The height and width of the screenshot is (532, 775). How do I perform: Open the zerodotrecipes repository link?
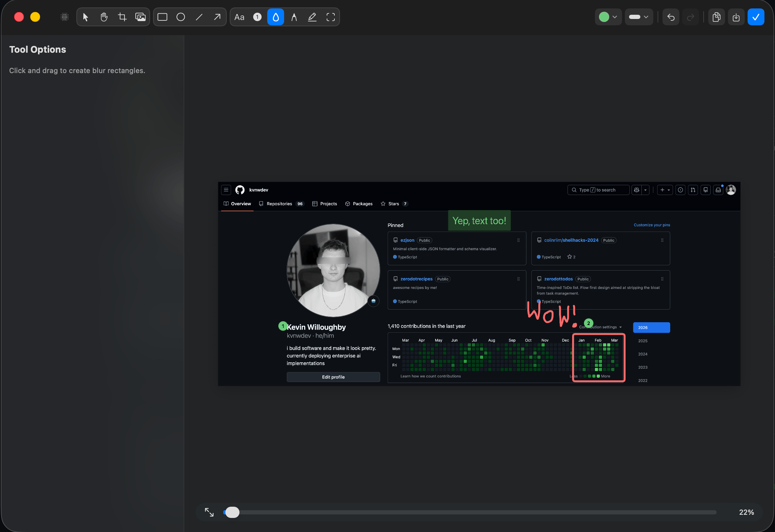click(x=416, y=279)
